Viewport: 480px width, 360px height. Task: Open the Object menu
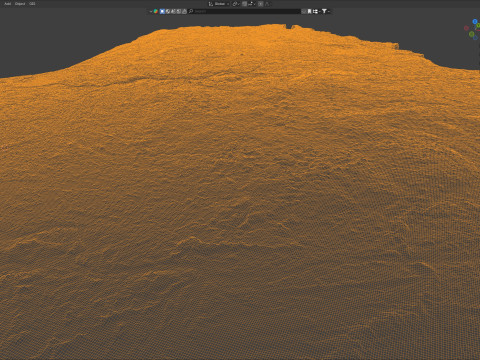[20, 4]
